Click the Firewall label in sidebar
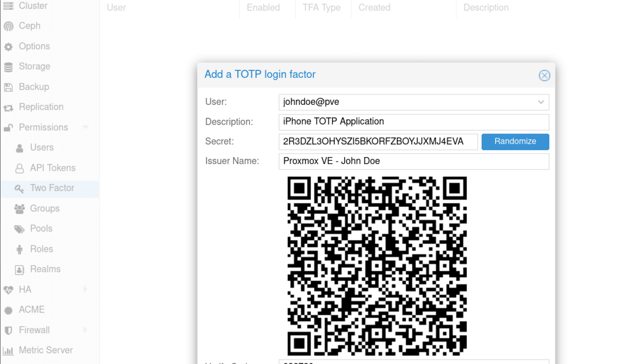This screenshot has height=364, width=643. tap(35, 330)
